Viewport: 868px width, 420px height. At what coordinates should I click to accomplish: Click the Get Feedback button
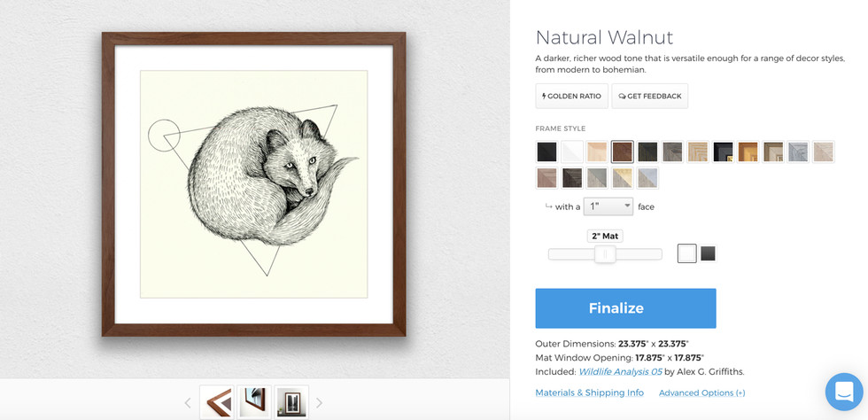point(649,96)
